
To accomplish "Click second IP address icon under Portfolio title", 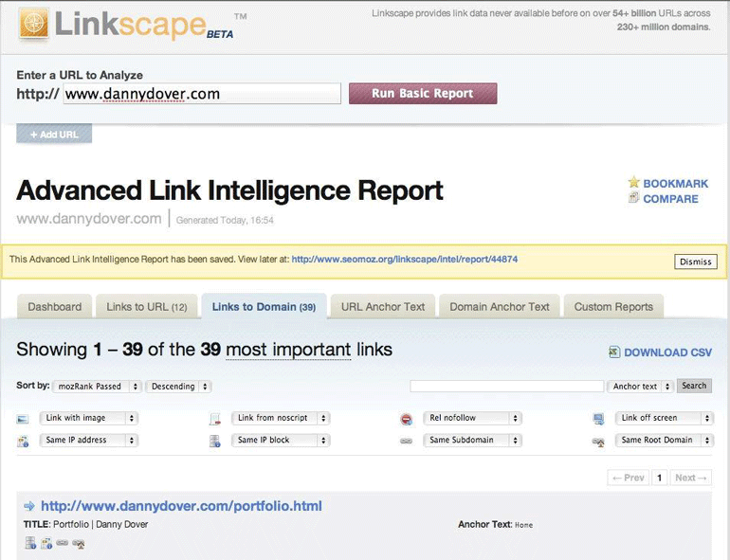I will click(x=46, y=543).
